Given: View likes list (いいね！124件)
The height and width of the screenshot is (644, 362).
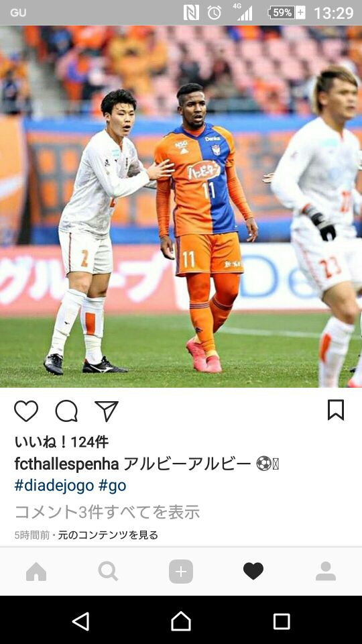Looking at the screenshot, I should (x=62, y=442).
